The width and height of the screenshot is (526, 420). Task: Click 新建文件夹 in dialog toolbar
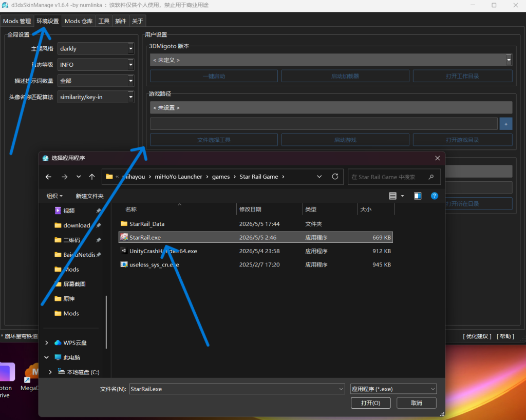tap(89, 196)
